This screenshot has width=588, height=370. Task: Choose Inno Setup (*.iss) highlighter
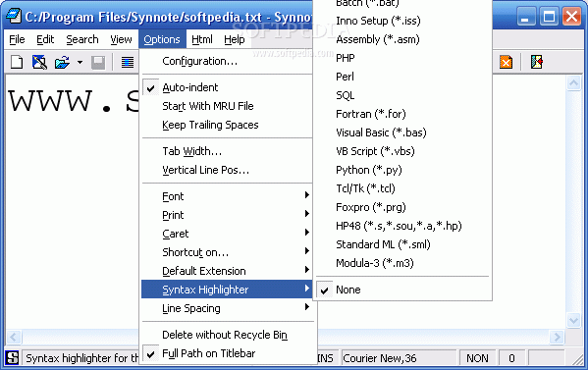(402, 21)
